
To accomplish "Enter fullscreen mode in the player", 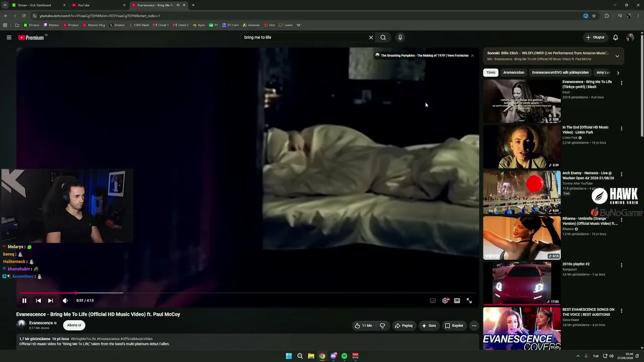I will click(x=469, y=301).
